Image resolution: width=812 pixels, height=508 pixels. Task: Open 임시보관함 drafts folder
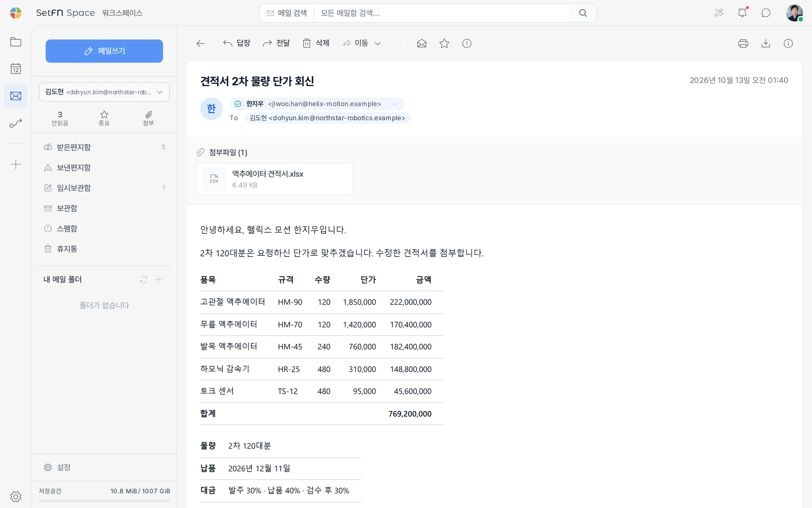104,188
